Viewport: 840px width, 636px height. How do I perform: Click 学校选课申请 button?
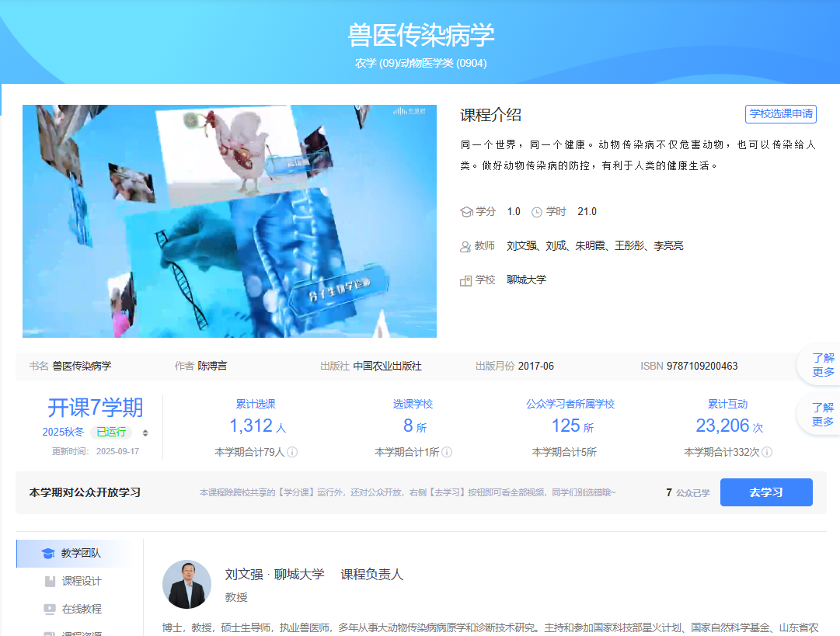pyautogui.click(x=780, y=114)
